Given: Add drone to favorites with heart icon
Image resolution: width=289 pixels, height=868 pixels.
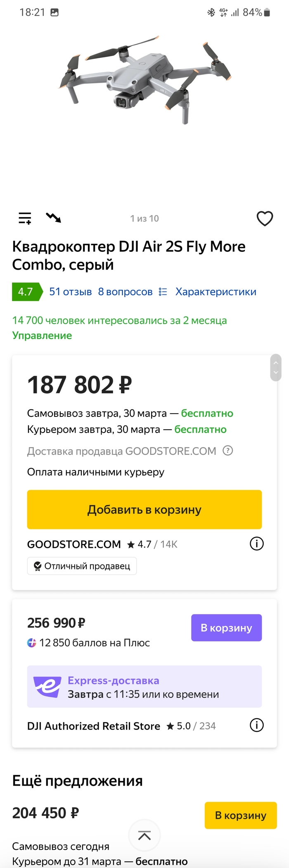Looking at the screenshot, I should (x=265, y=218).
